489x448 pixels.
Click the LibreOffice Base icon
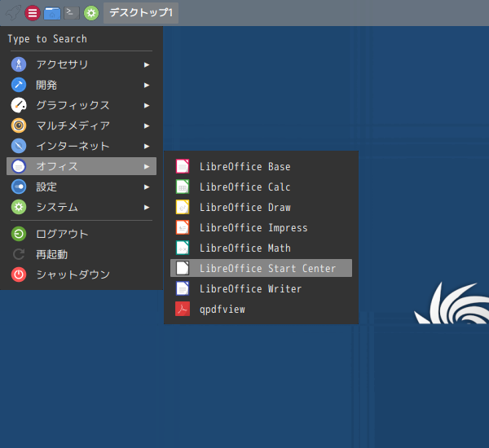click(183, 166)
